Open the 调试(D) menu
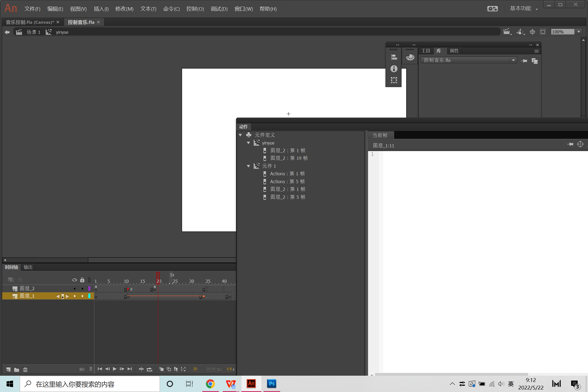This screenshot has width=588, height=392. pos(219,9)
